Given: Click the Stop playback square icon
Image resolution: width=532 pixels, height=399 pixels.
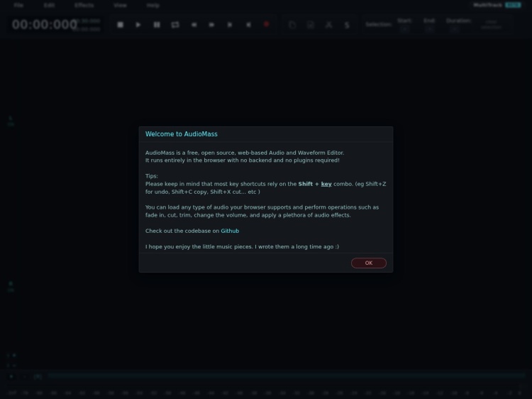Looking at the screenshot, I should [x=120, y=25].
